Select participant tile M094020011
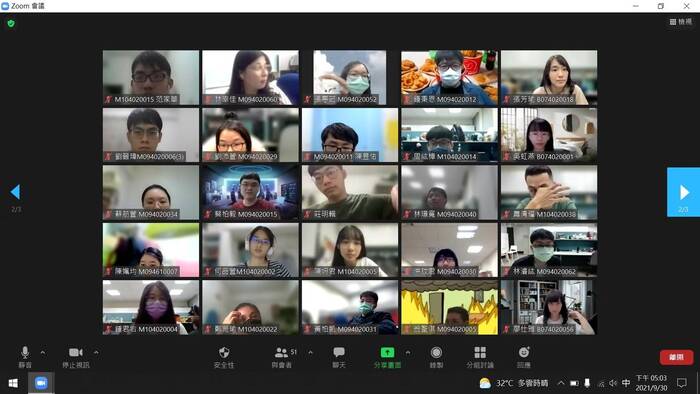Screen dimensions: 700x394 pyautogui.click(x=350, y=135)
